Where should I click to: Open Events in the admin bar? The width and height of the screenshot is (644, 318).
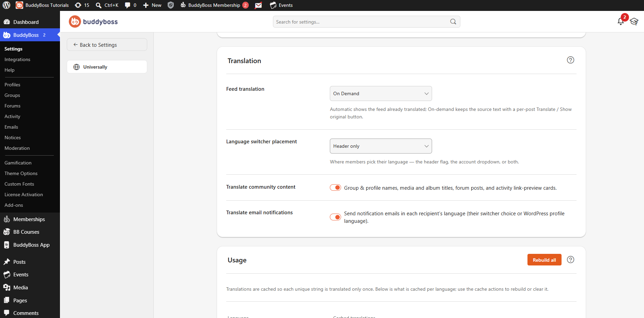click(281, 5)
